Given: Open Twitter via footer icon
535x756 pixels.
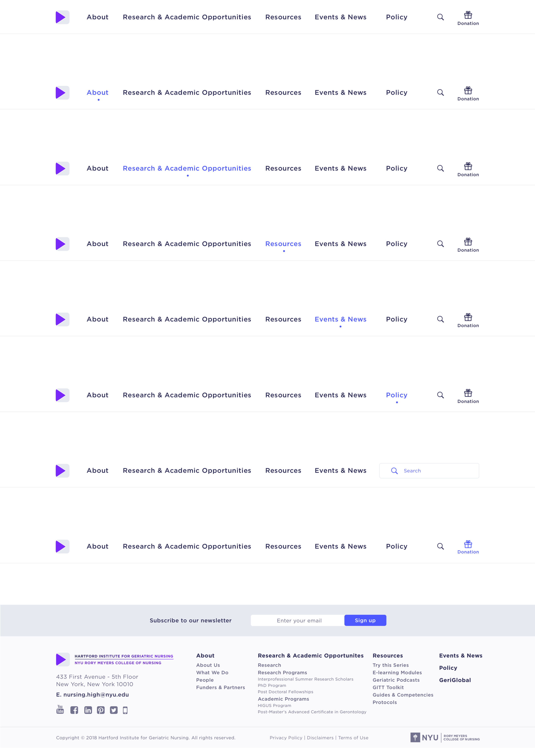Looking at the screenshot, I should 114,710.
